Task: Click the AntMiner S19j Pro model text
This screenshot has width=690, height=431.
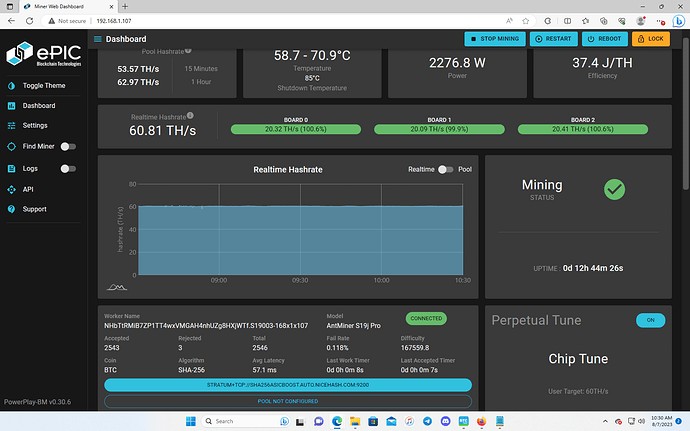Action: [353, 326]
